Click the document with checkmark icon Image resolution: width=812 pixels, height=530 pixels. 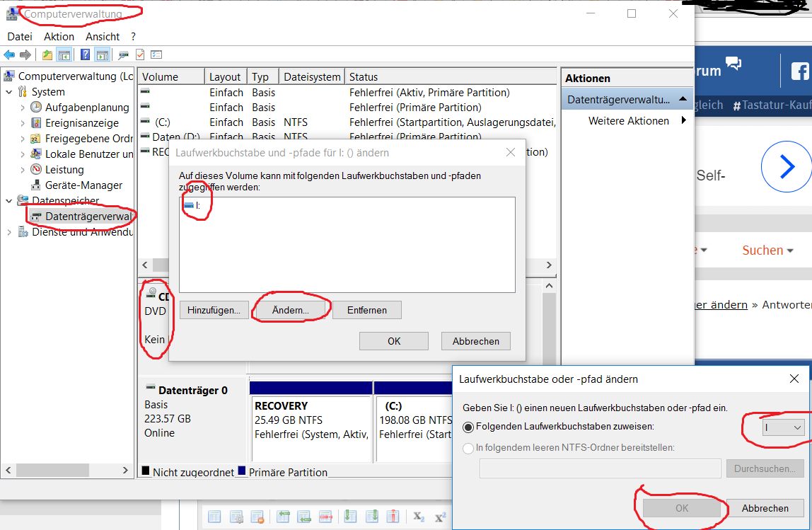pos(140,54)
